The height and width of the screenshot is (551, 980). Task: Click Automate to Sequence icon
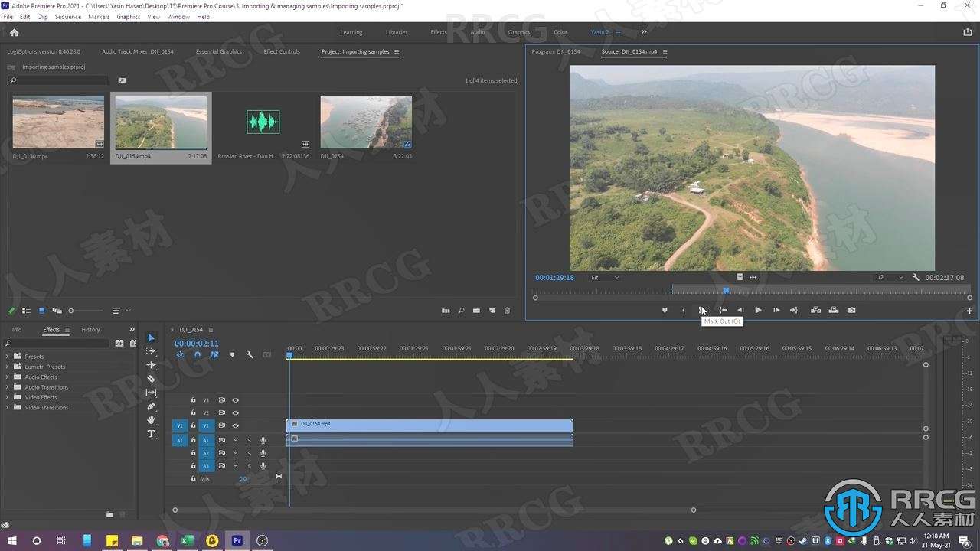click(446, 311)
